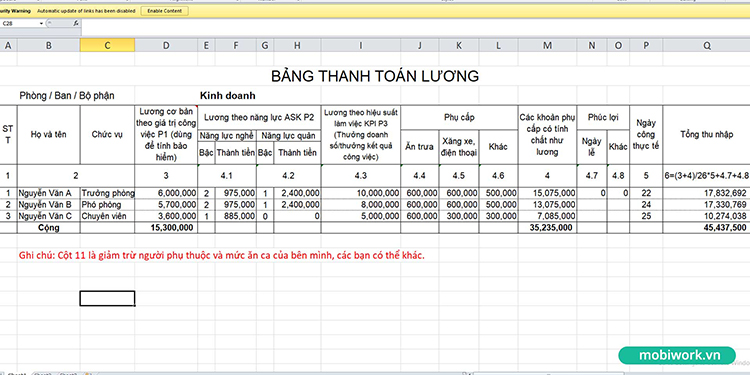Click the 'Phụ cấp' header cell
Viewport: 750px width, 375px height.
(459, 117)
